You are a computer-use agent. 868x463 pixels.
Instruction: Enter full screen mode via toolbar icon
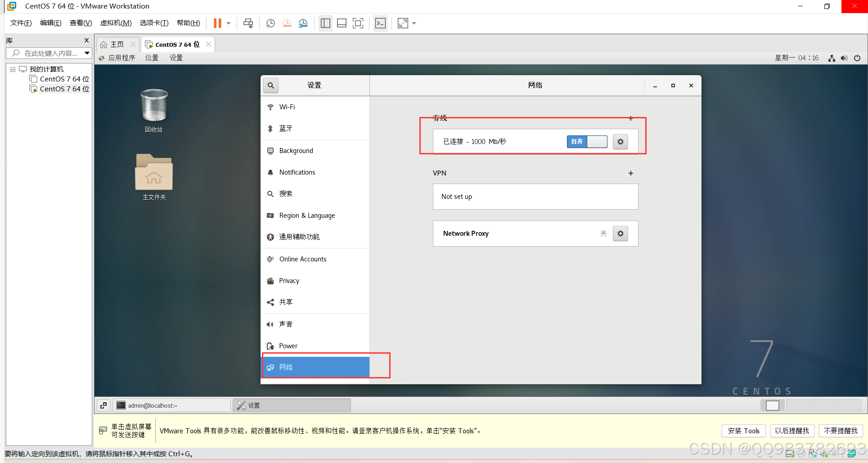coord(358,23)
